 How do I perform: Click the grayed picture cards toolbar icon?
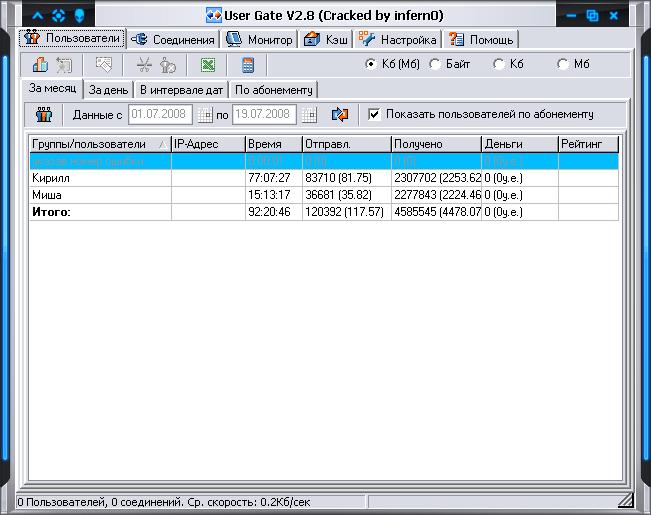click(x=103, y=65)
